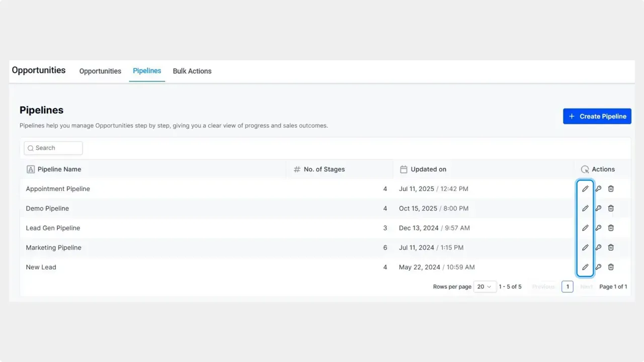Viewport: 644px width, 362px height.
Task: Switch to the Bulk Actions tab
Action: tap(192, 71)
